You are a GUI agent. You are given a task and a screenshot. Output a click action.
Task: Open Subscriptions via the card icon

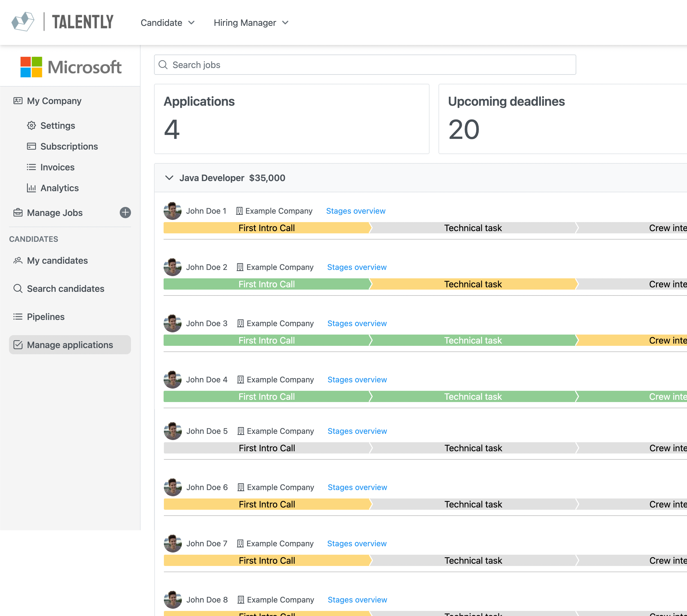(31, 146)
